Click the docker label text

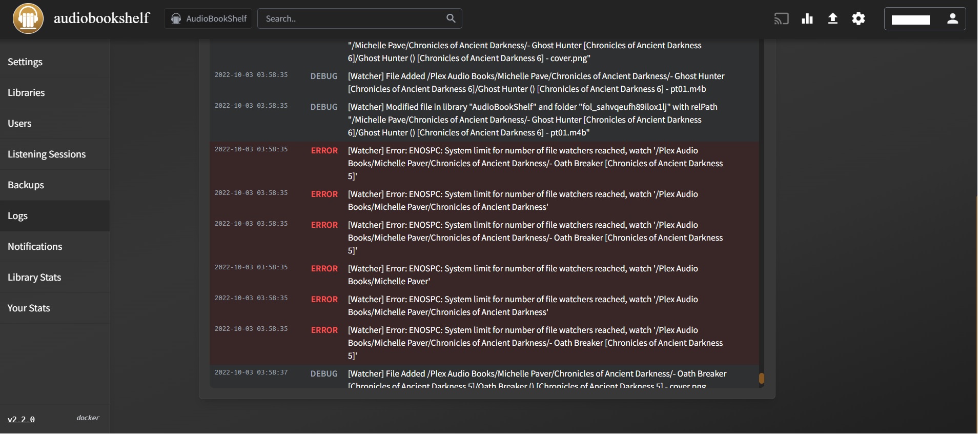pyautogui.click(x=88, y=418)
